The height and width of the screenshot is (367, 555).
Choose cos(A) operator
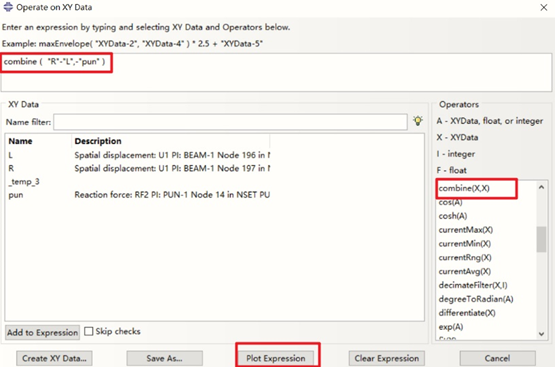click(451, 202)
